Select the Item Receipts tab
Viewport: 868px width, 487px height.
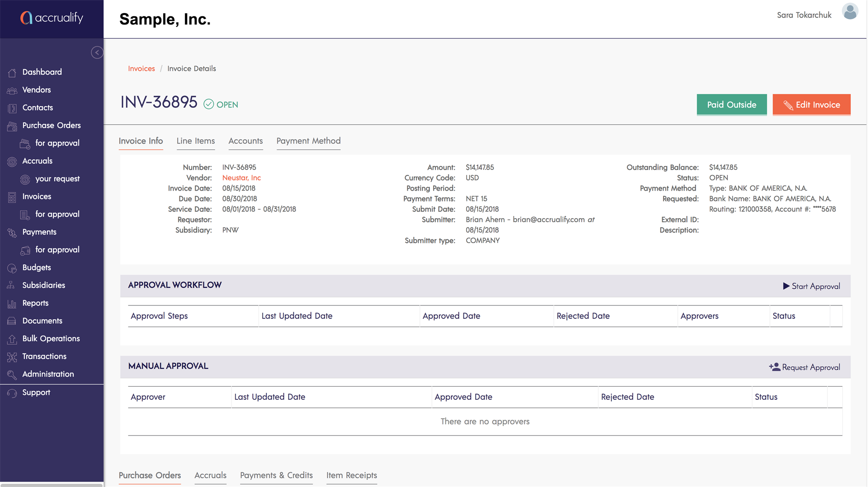pyautogui.click(x=352, y=475)
